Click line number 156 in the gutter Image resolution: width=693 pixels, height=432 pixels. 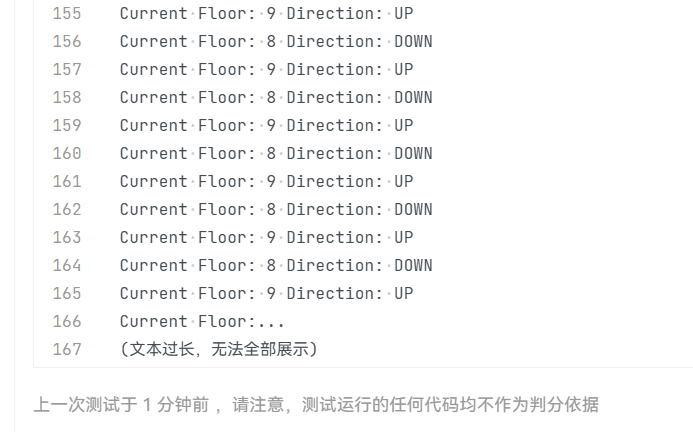pyautogui.click(x=66, y=42)
